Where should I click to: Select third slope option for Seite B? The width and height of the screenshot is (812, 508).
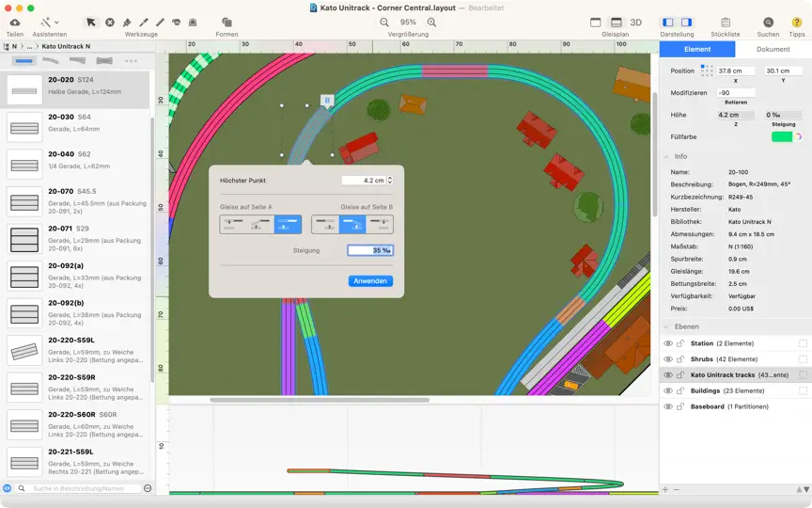tap(380, 225)
